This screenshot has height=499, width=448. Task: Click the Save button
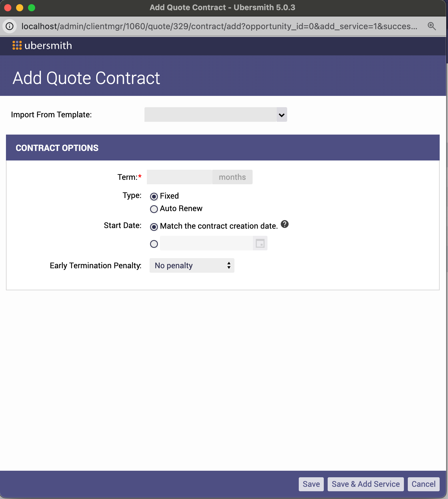(311, 484)
